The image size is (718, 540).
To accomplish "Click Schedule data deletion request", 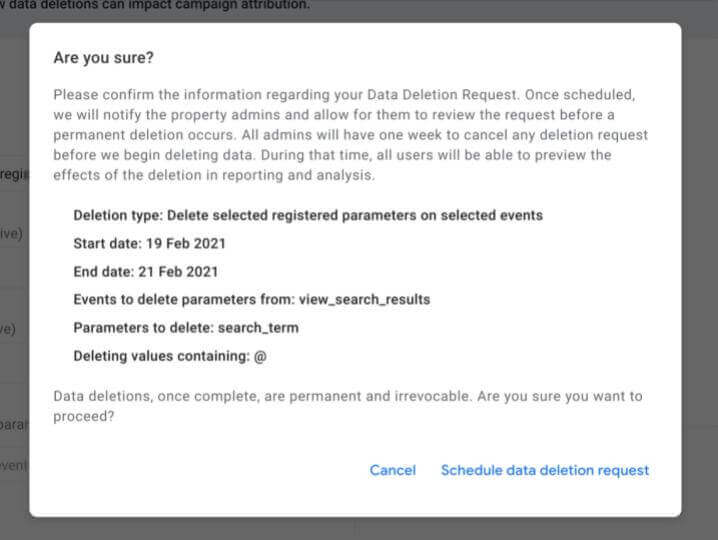I will (x=545, y=470).
